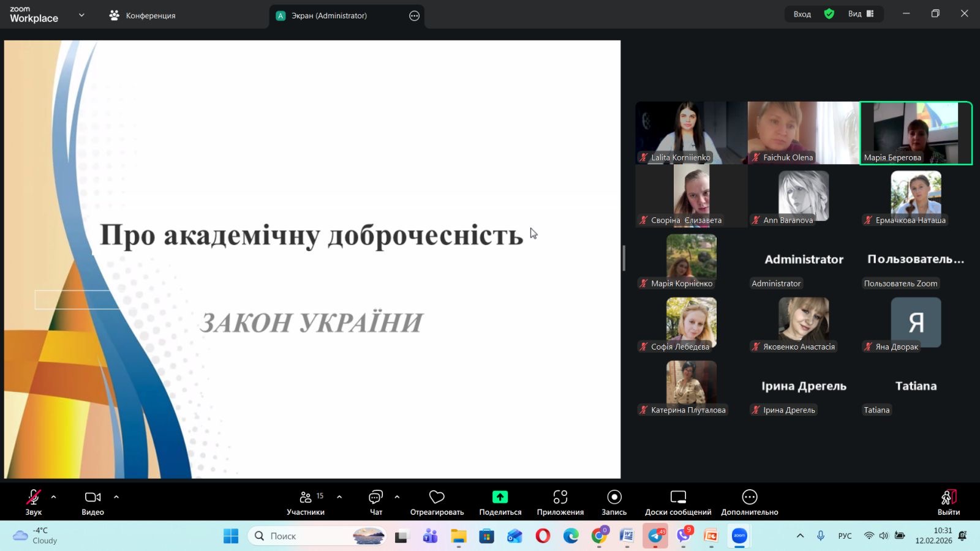Expand video options arrow beside Видео

pos(116,497)
